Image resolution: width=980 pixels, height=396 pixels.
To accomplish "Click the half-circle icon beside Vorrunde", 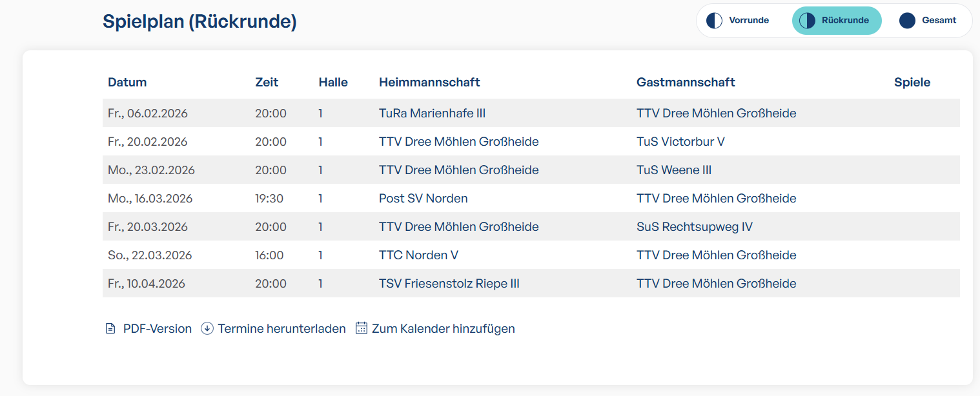I will [714, 21].
